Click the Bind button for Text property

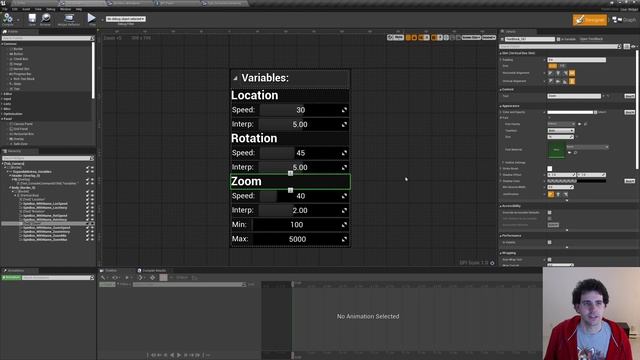point(629,96)
